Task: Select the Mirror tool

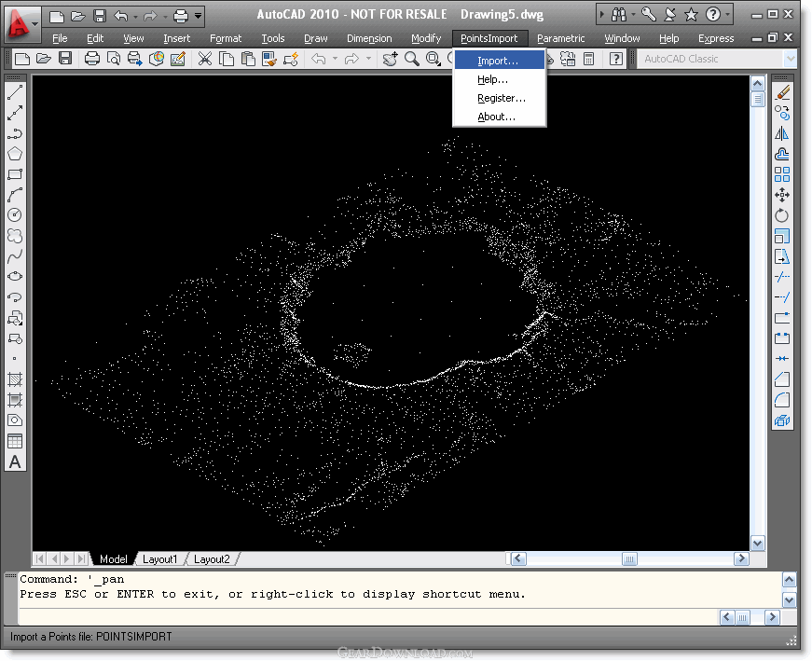Action: click(x=782, y=133)
